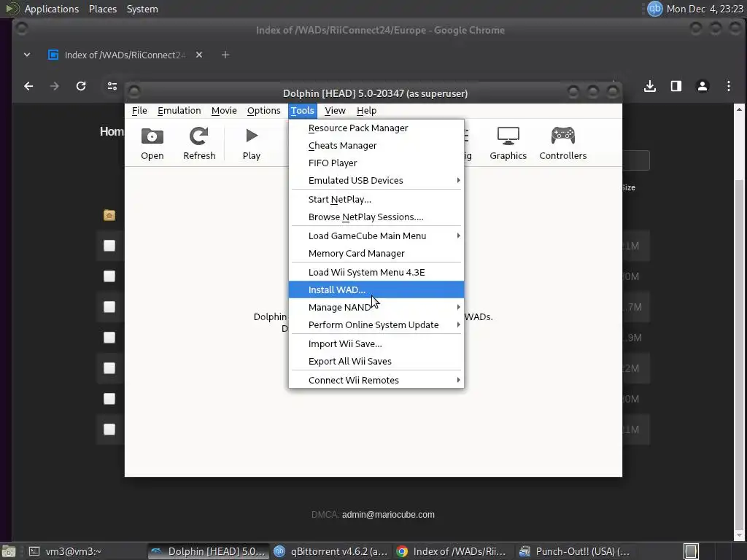747x560 pixels.
Task: Expand Perform Online System Update submenu
Action: coord(376,324)
